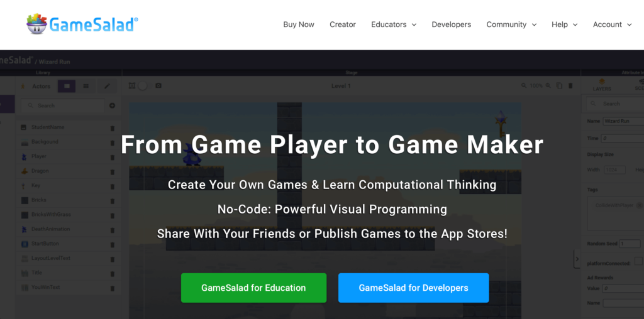Click the Display Size Width field
This screenshot has height=319, width=644.
click(614, 170)
